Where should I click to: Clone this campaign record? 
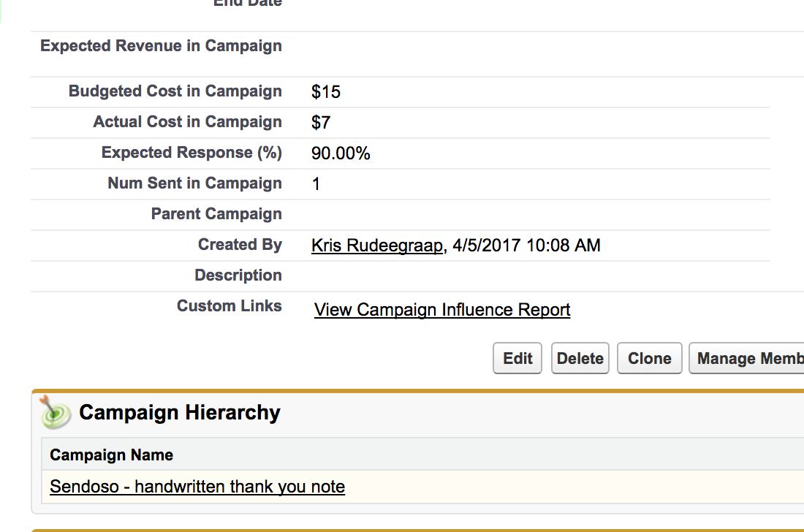649,359
